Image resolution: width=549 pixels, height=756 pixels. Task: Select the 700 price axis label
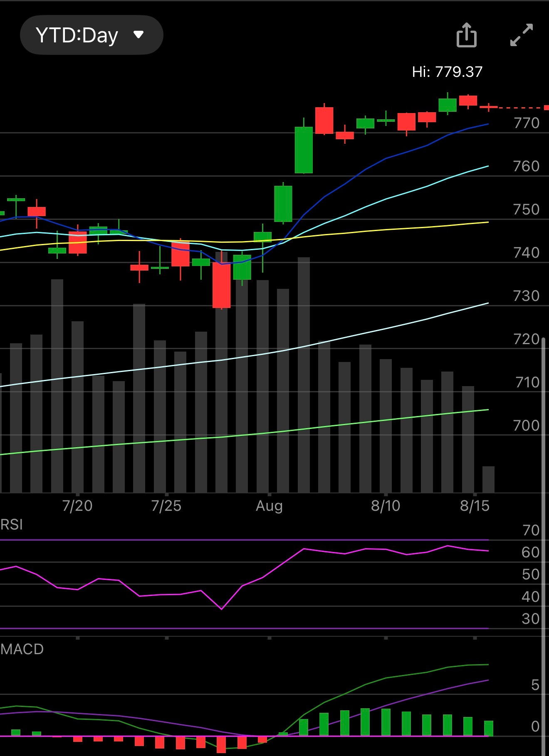click(526, 426)
